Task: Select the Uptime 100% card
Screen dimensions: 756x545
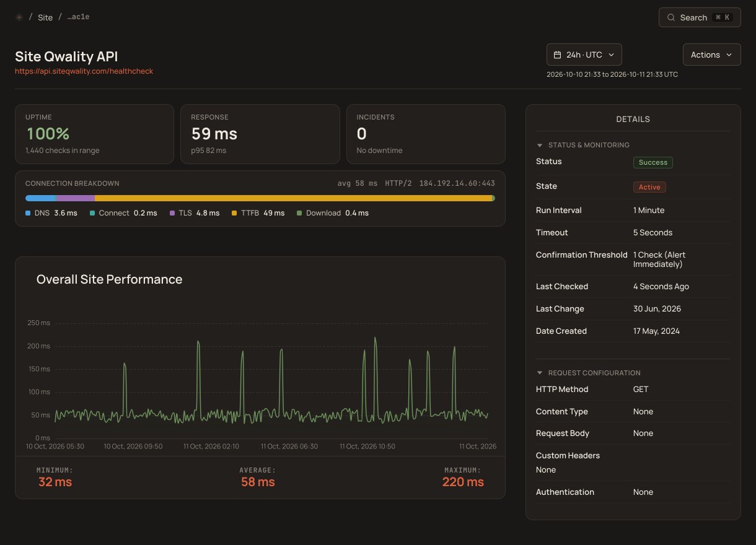Action: click(x=94, y=134)
